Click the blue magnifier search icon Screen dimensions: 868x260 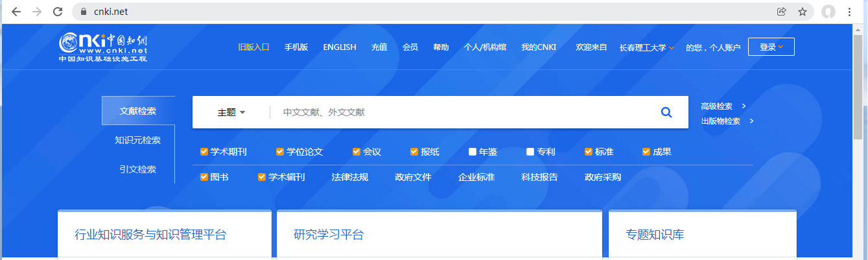coord(666,112)
